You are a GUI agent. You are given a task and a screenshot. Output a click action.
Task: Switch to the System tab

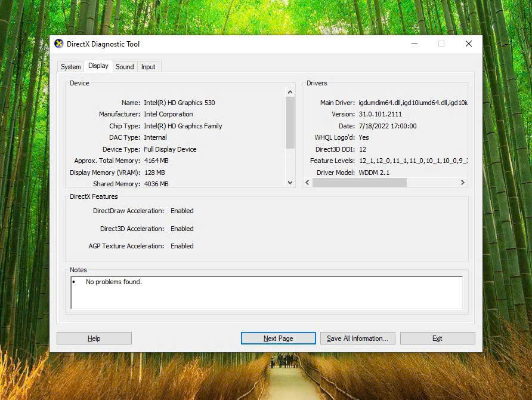tap(70, 67)
